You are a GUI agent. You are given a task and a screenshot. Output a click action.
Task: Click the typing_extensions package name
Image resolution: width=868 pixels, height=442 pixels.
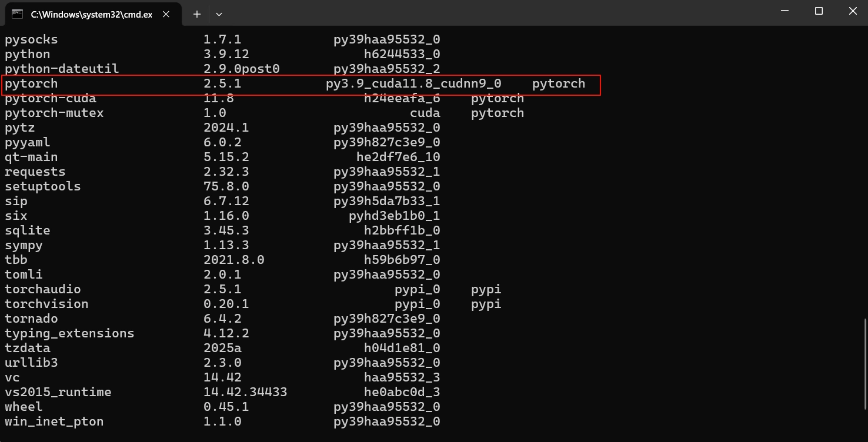point(69,333)
